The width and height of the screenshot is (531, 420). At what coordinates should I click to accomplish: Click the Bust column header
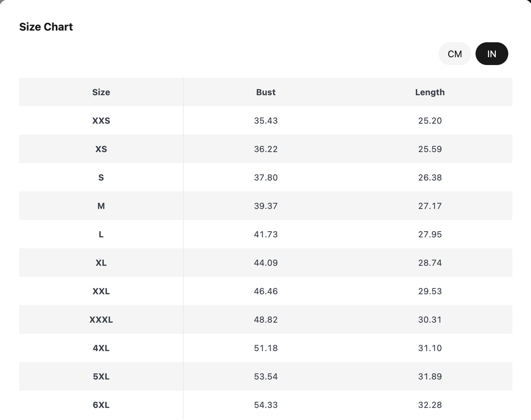coord(266,92)
